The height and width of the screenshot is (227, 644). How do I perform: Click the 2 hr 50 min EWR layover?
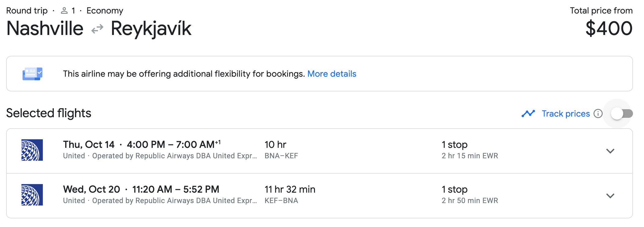tap(470, 201)
